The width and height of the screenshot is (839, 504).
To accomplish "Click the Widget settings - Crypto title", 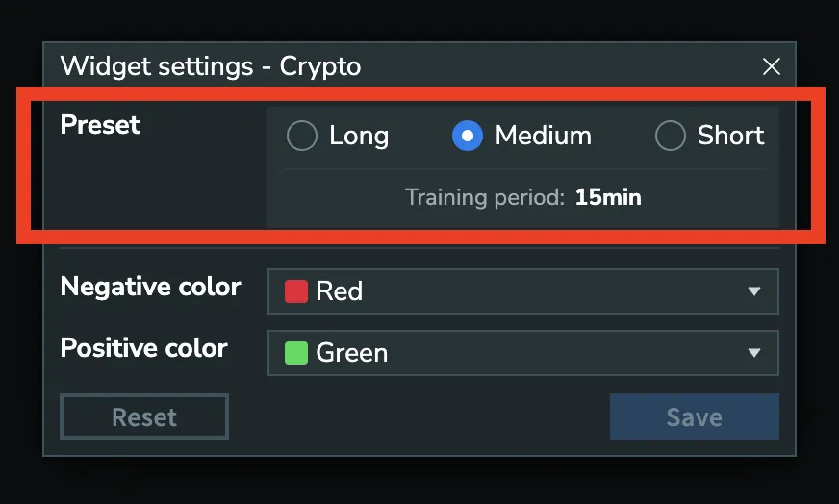I will click(211, 66).
